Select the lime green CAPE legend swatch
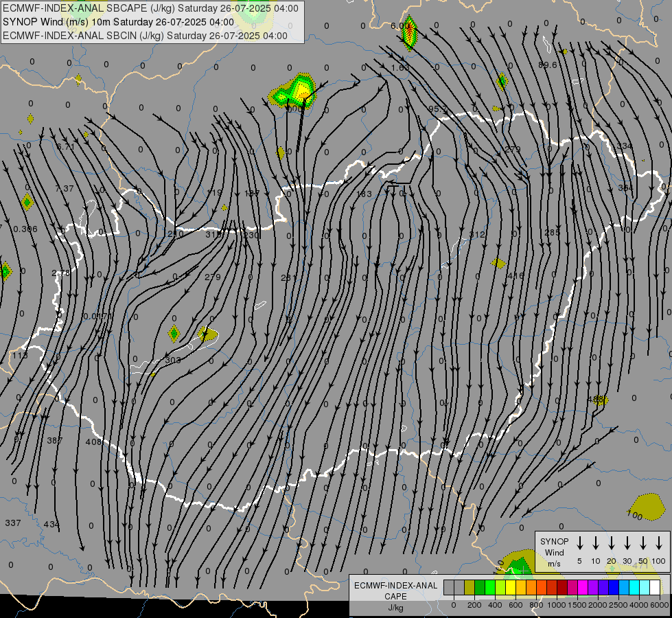 pyautogui.click(x=500, y=588)
